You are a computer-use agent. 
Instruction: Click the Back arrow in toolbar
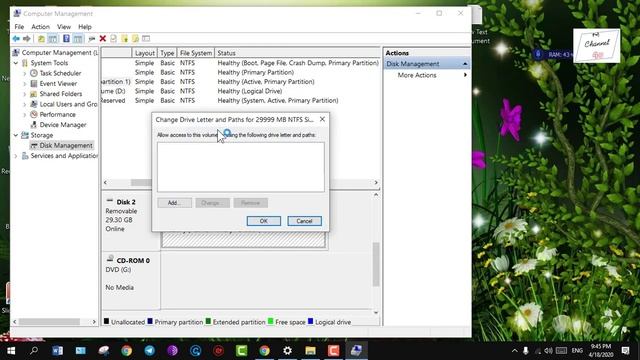[16, 39]
